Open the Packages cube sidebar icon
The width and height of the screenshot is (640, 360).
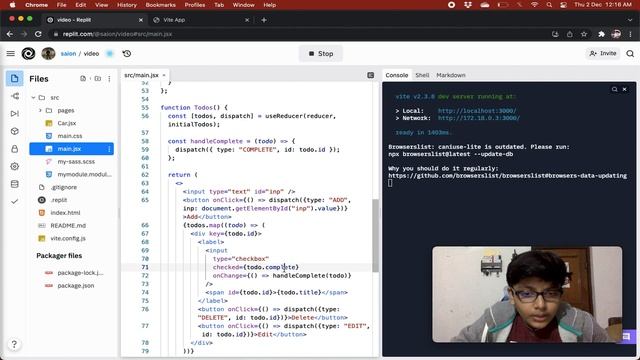(15, 131)
